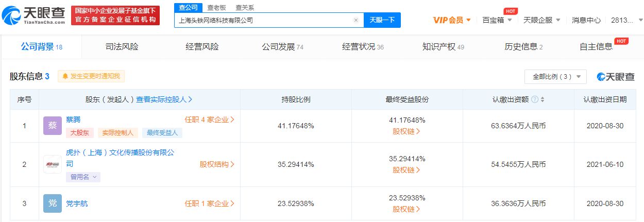644x222 pixels.
Task: Expand the 全部比例(3) dropdown
Action: (x=555, y=77)
